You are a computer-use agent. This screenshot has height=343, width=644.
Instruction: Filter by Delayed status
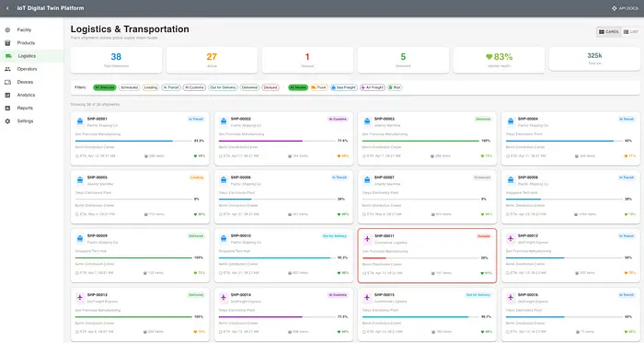click(270, 87)
